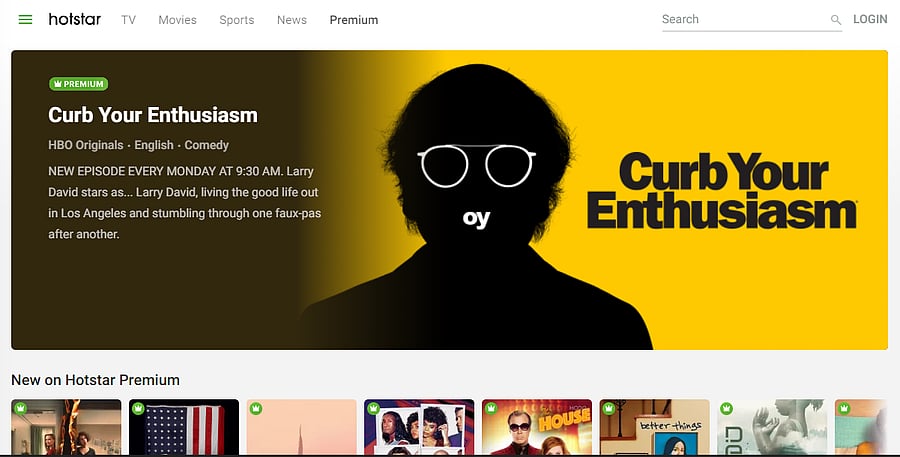Image resolution: width=900 pixels, height=457 pixels.
Task: Click premium crown on Better Things card
Action: click(x=608, y=409)
